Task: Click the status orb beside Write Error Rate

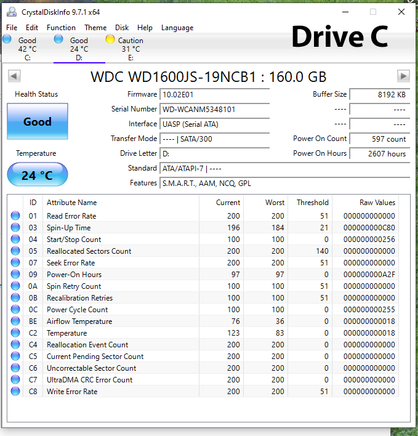Action: [x=15, y=391]
